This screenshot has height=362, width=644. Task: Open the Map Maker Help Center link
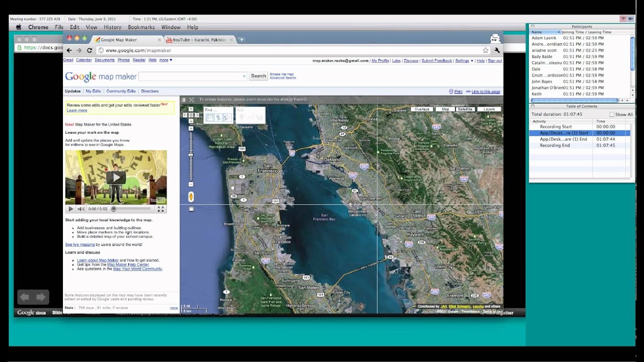click(128, 264)
